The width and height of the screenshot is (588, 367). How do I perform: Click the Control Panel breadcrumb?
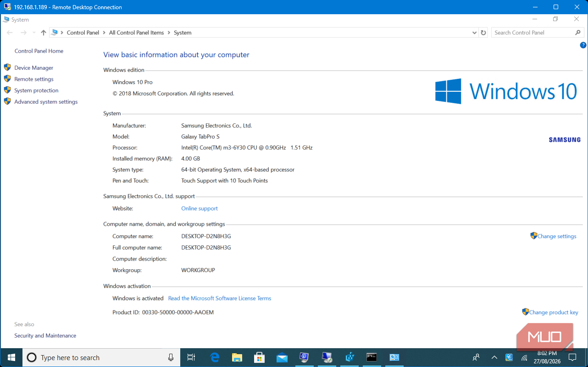point(83,33)
